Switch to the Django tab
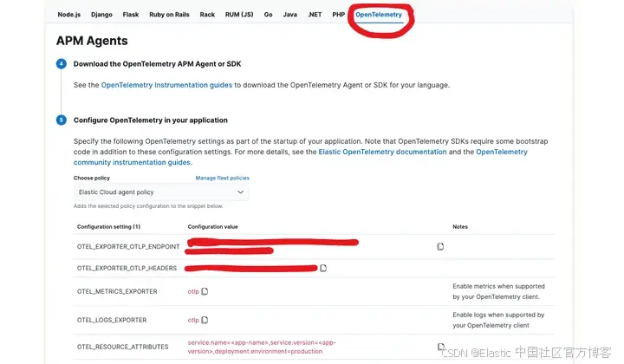Viewport: 624px width, 364px height. (102, 15)
